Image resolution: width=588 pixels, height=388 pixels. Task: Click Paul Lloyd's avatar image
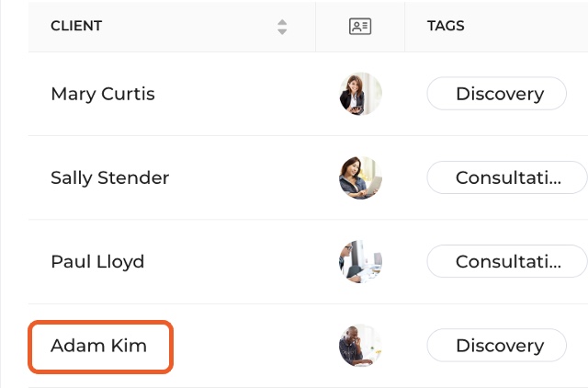360,261
